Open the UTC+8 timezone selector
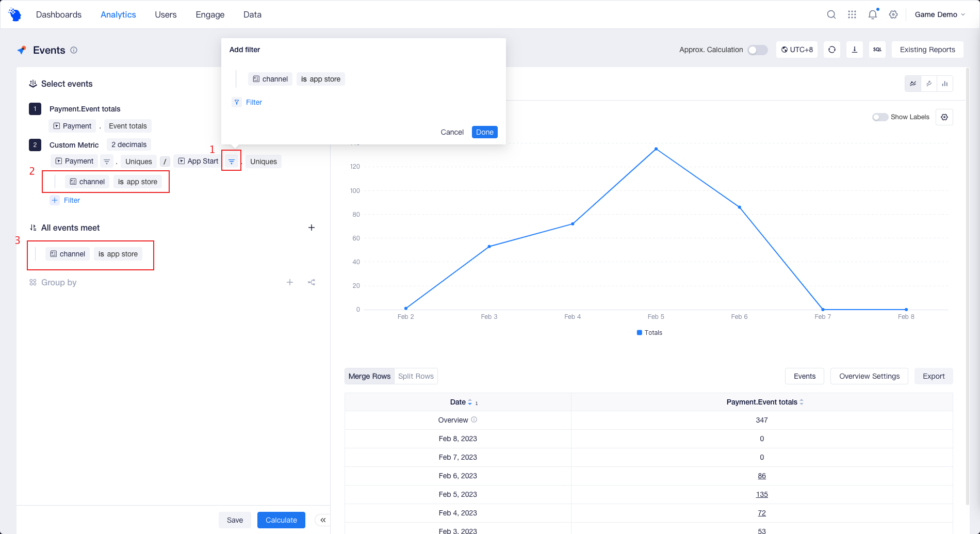 [796, 50]
